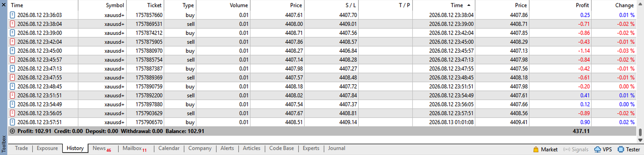Open the Articles tab
Screen dimensions: 644x155
pos(252,148)
